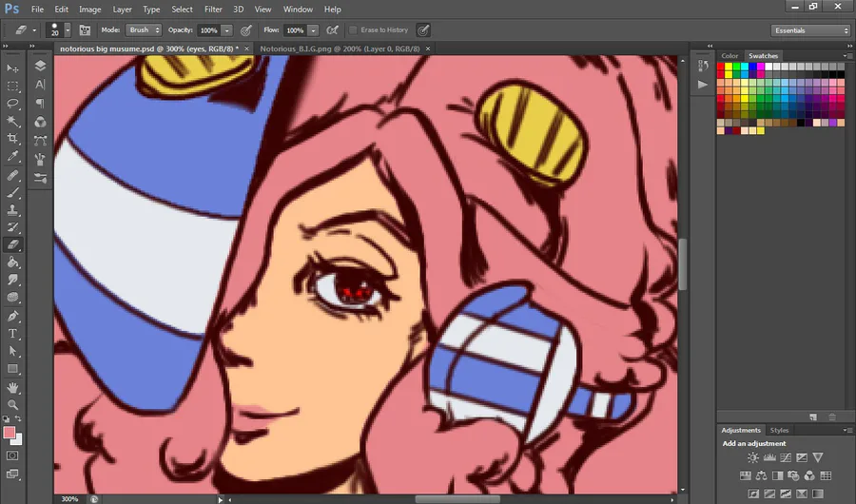The width and height of the screenshot is (856, 504).
Task: Select the Horizontal Type tool
Action: click(x=12, y=334)
